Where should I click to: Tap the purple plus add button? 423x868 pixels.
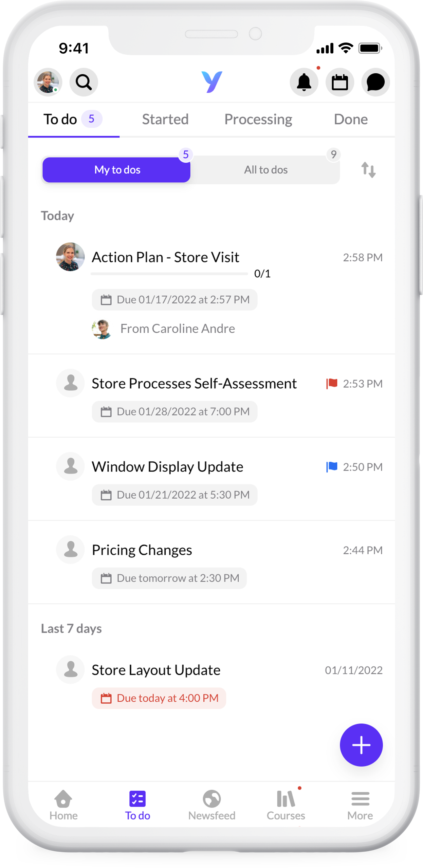pos(361,745)
